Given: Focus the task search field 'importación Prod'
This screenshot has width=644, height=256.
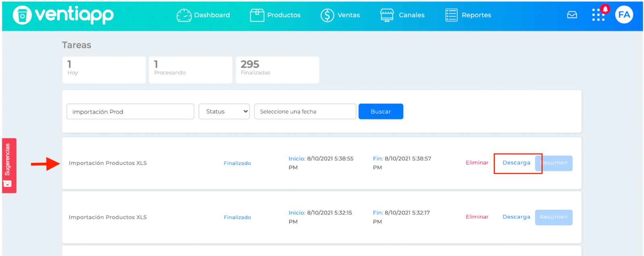Looking at the screenshot, I should [x=130, y=111].
